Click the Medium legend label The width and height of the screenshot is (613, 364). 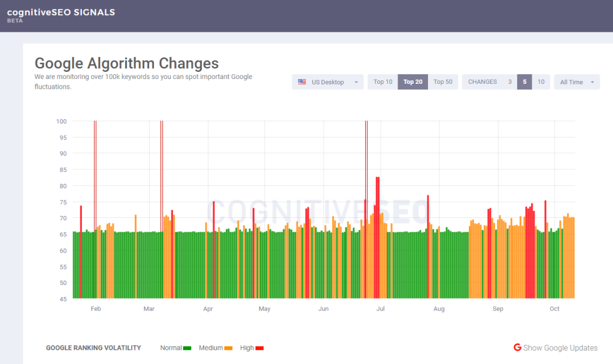[x=211, y=348]
